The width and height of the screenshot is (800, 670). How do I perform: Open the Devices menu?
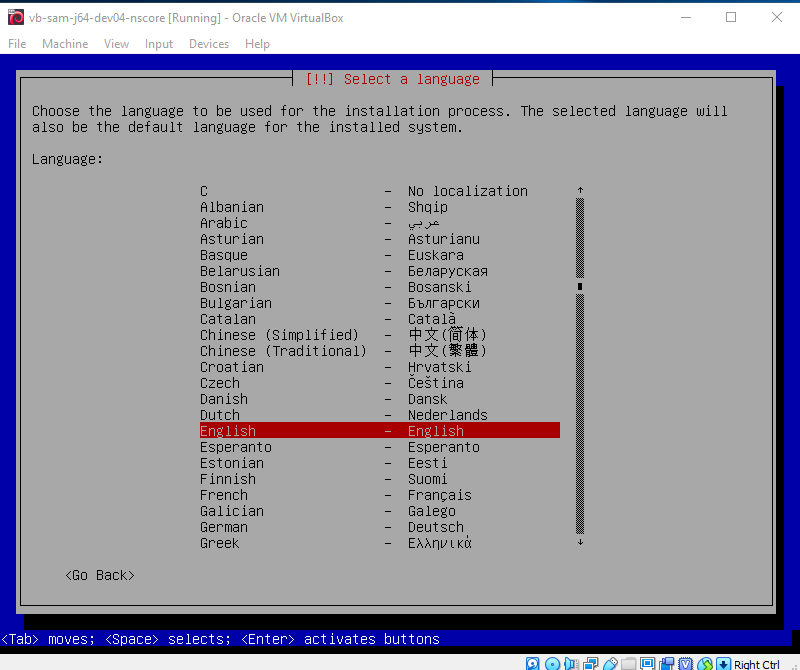pyautogui.click(x=209, y=44)
